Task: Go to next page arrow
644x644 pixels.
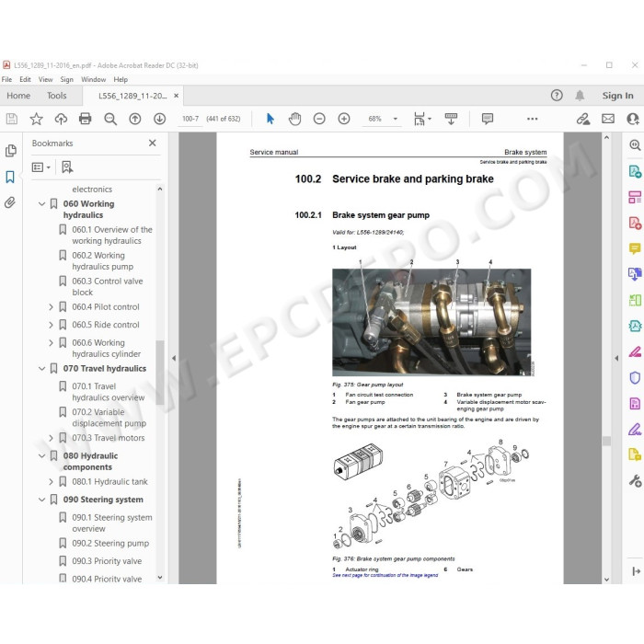Action: click(159, 119)
